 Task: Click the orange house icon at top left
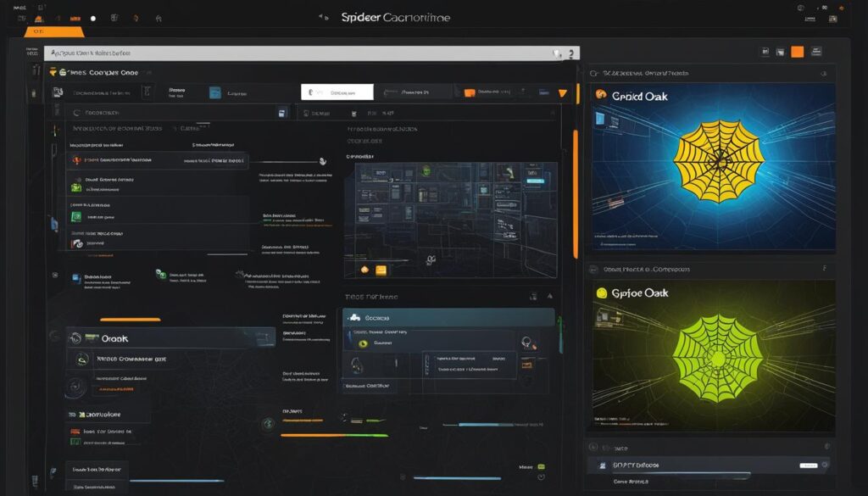point(39,19)
